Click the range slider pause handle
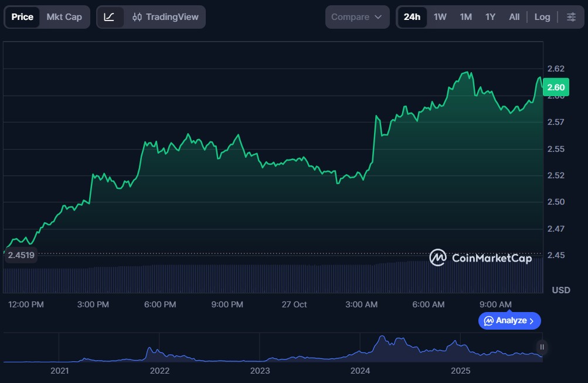The height and width of the screenshot is (383, 588). point(542,347)
